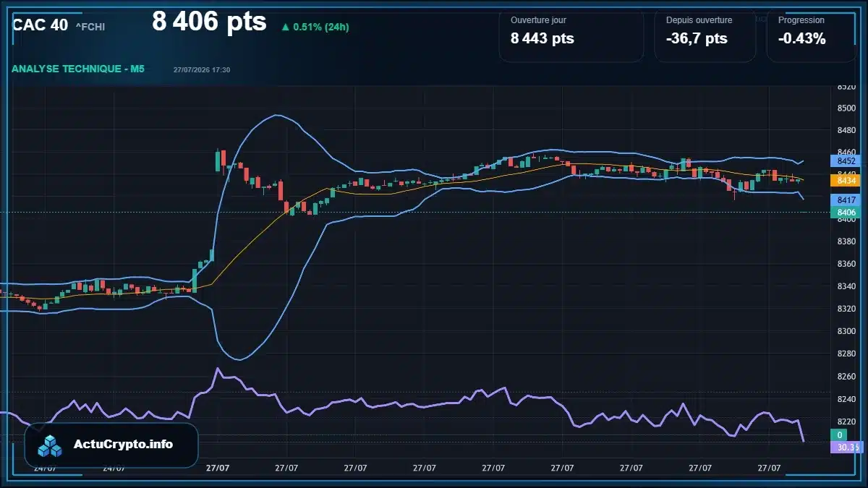Click the green 0 indicator tag
Screen dimensions: 868x488
tap(838, 435)
